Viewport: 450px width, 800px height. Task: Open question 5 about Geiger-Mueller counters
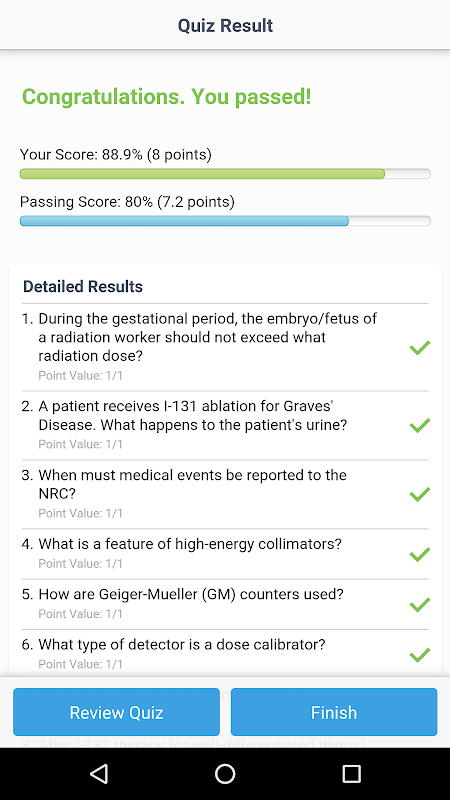tap(225, 604)
